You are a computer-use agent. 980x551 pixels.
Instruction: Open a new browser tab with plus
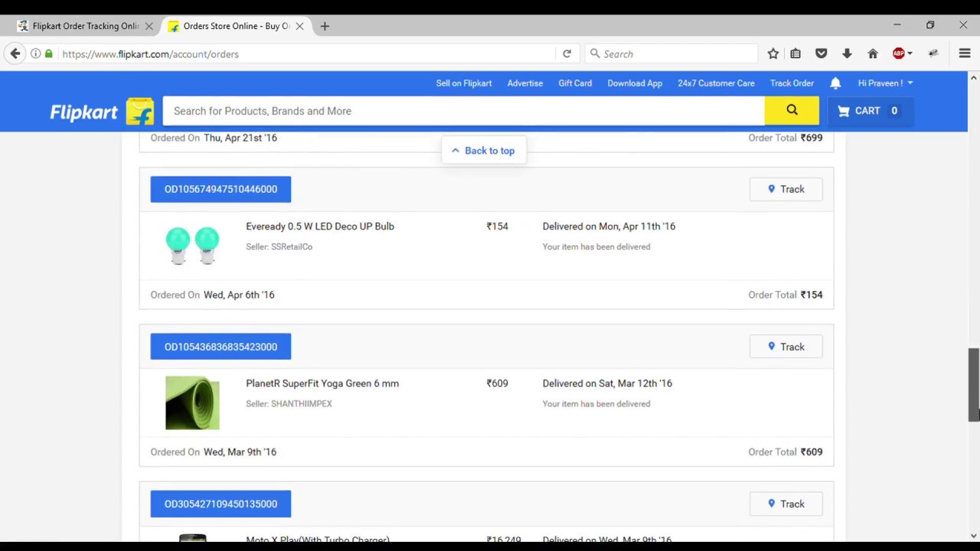(x=325, y=26)
